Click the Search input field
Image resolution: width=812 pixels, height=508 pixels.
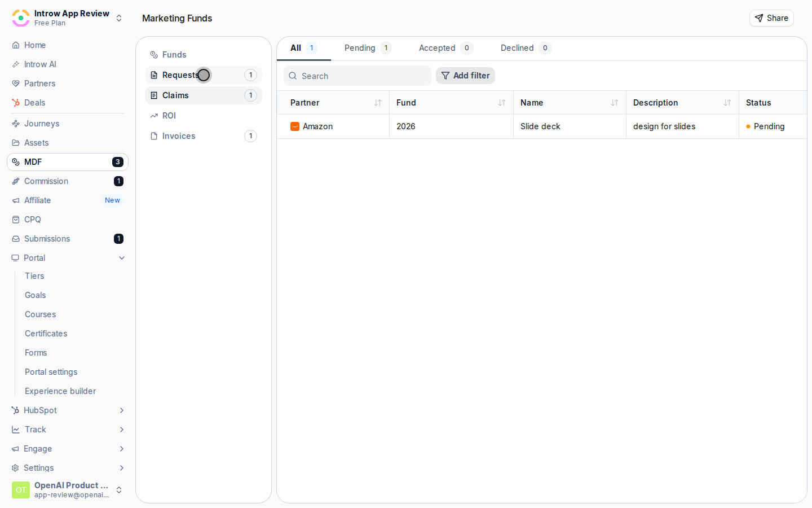(x=358, y=76)
